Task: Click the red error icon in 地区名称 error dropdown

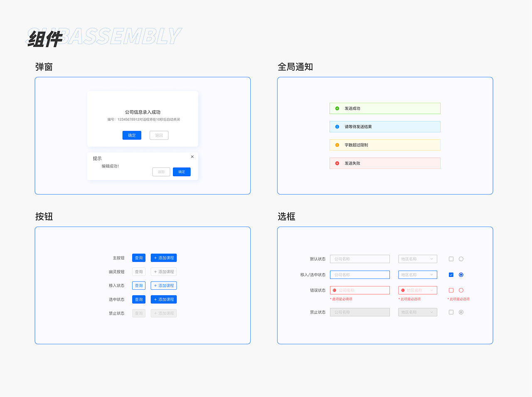Action: (403, 291)
